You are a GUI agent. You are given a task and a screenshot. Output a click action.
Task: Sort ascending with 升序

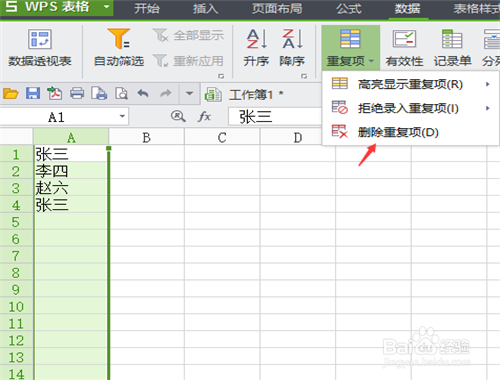click(x=256, y=48)
